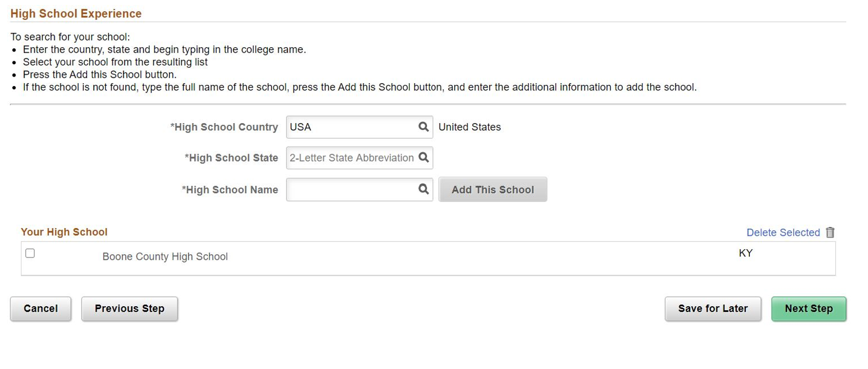Screen dimensions: 868x369
Task: Open the High School Name lookup magnifier
Action: point(423,189)
